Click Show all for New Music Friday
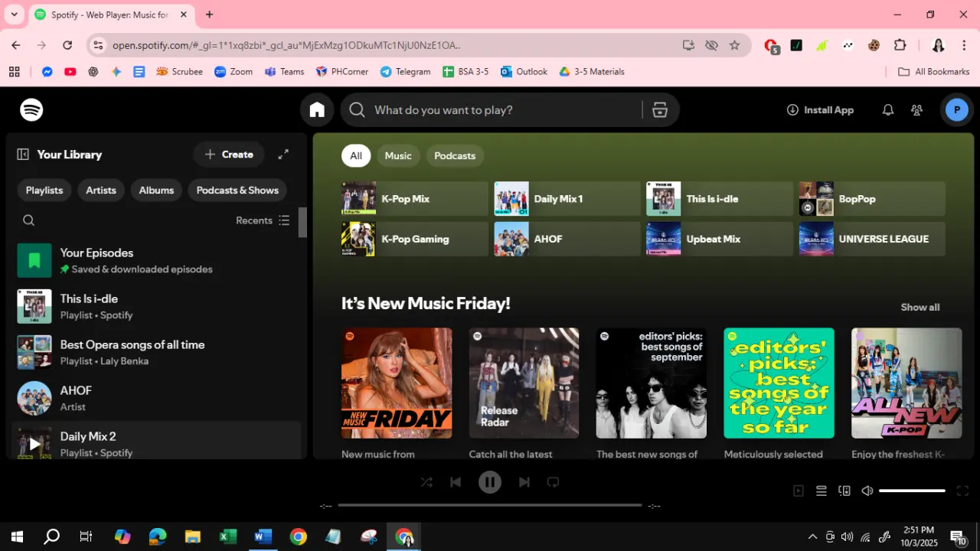The height and width of the screenshot is (551, 980). [x=920, y=308]
